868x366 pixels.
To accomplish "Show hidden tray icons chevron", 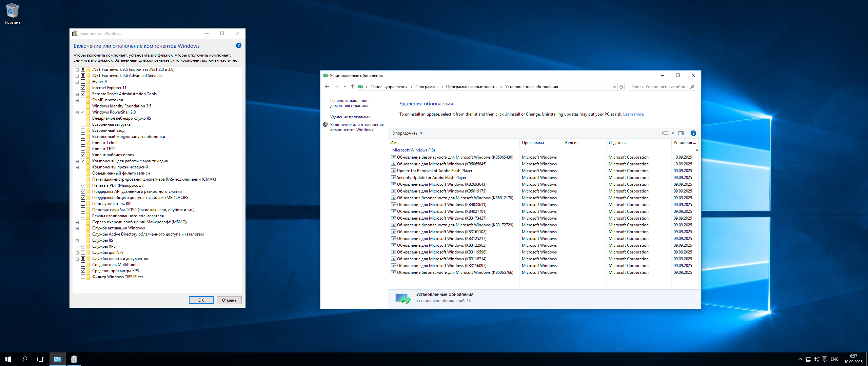I will click(x=800, y=359).
